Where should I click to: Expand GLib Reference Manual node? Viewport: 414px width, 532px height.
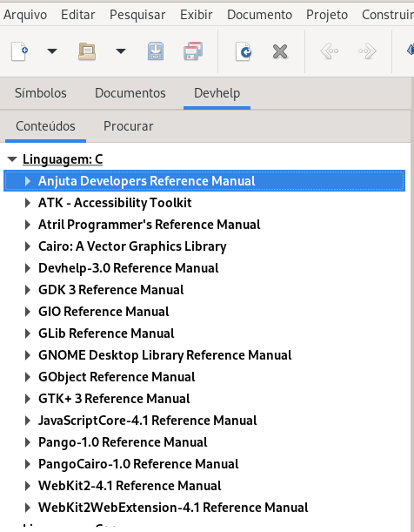coord(28,333)
